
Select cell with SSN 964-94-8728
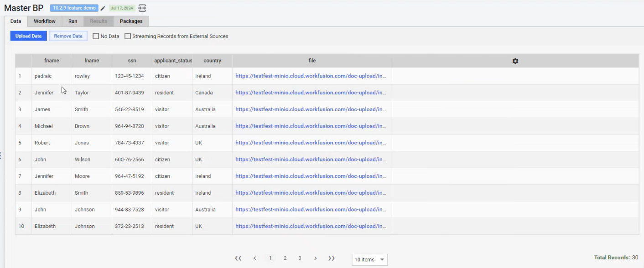click(x=132, y=126)
